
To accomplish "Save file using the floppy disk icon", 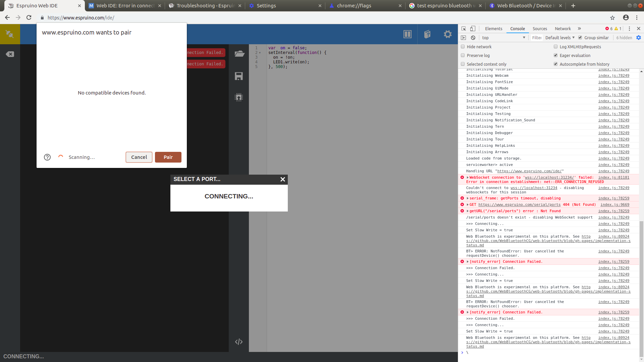I will (x=239, y=76).
